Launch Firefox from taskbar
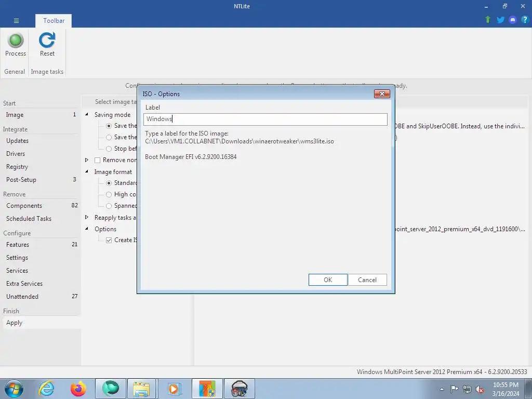 click(78, 389)
